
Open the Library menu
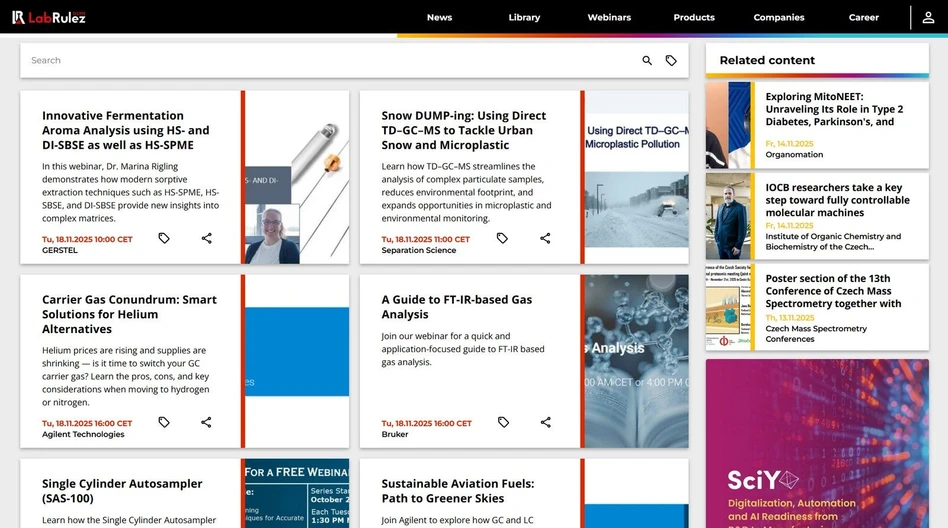[x=524, y=18]
